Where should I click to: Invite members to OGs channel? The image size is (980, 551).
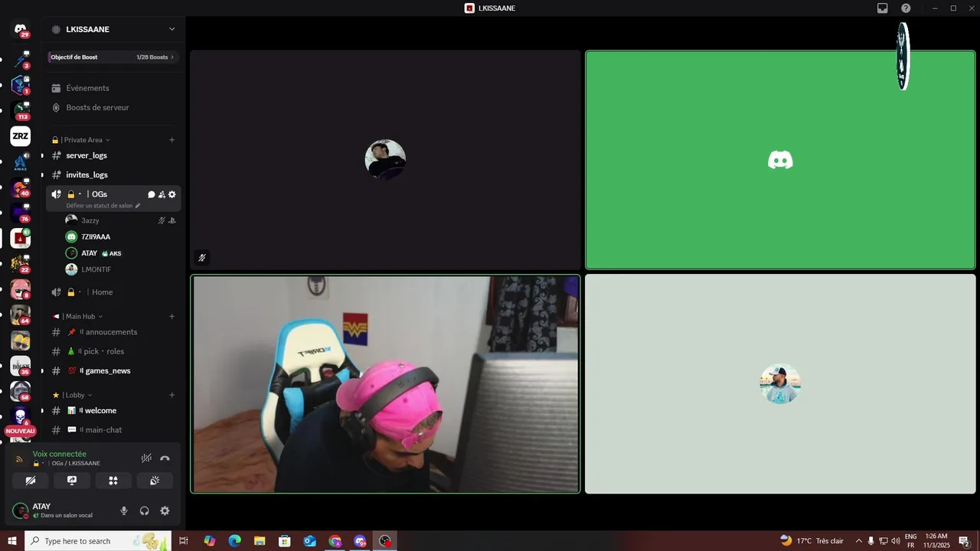[162, 194]
